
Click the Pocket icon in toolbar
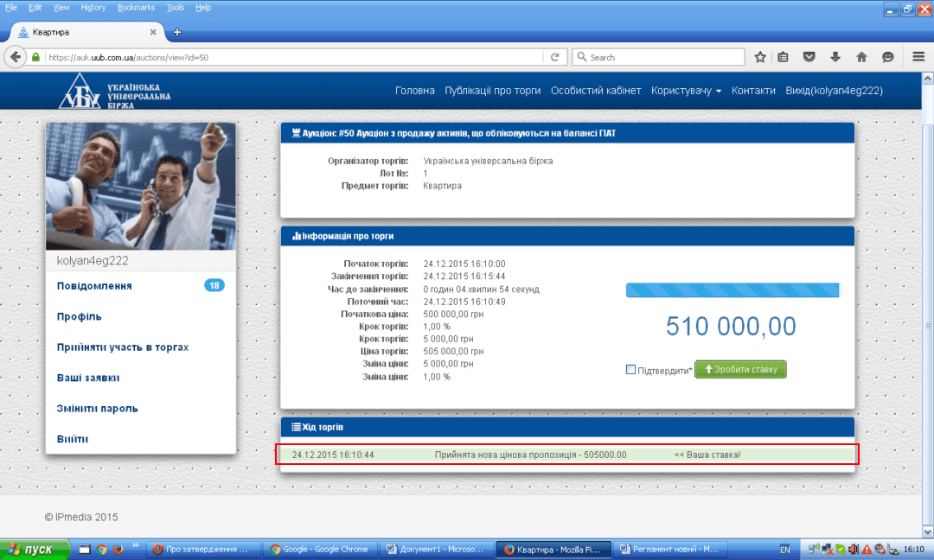pyautogui.click(x=809, y=57)
